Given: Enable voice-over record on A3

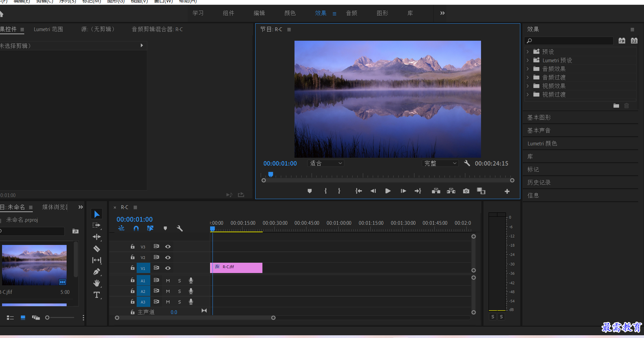Looking at the screenshot, I should pos(191,302).
